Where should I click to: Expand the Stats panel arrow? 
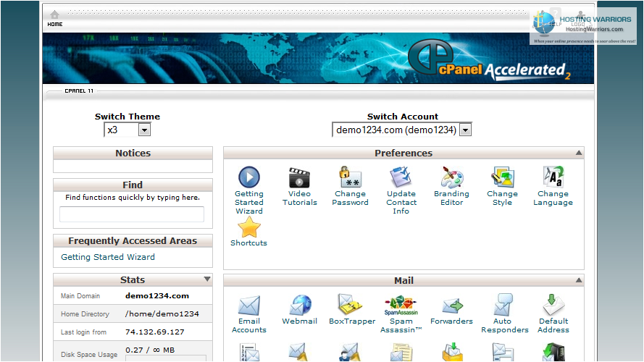click(x=207, y=279)
